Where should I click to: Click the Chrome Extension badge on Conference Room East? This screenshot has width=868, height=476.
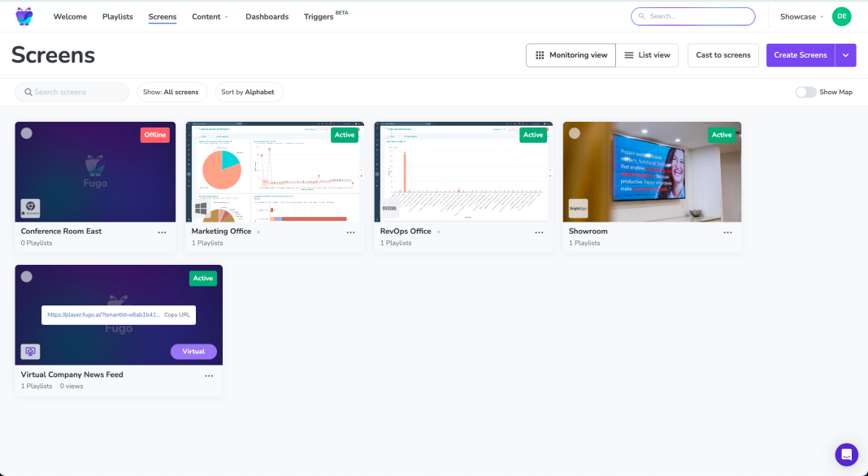coord(32,207)
